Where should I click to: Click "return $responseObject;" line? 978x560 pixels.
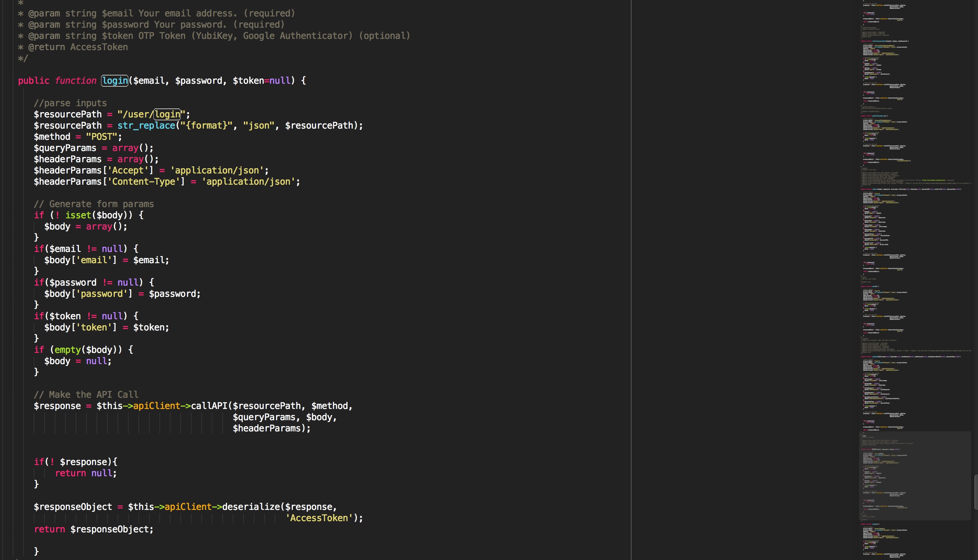pyautogui.click(x=94, y=529)
